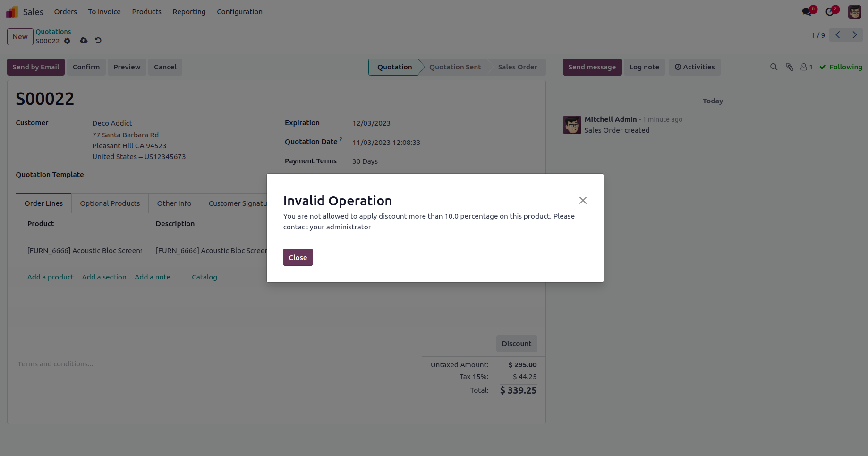The height and width of the screenshot is (456, 868).
Task: Toggle the Following subscription status
Action: click(841, 67)
